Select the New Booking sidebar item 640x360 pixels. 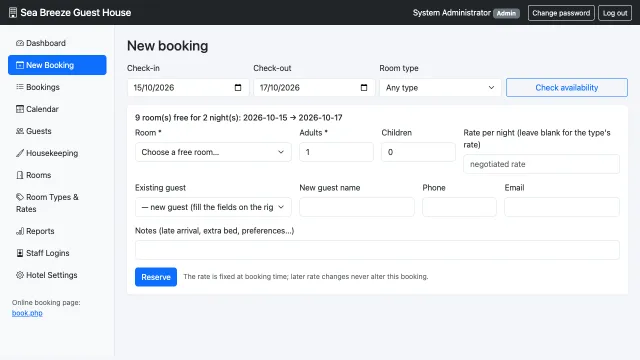click(x=57, y=65)
